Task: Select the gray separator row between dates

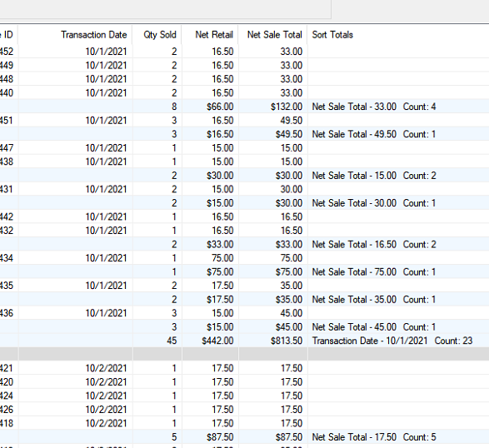Action: tap(245, 354)
